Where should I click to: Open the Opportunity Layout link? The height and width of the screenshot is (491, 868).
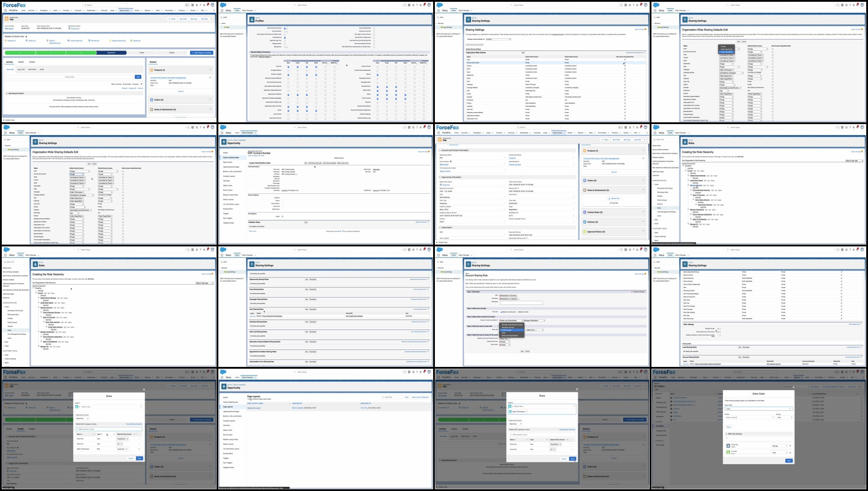pos(254,408)
